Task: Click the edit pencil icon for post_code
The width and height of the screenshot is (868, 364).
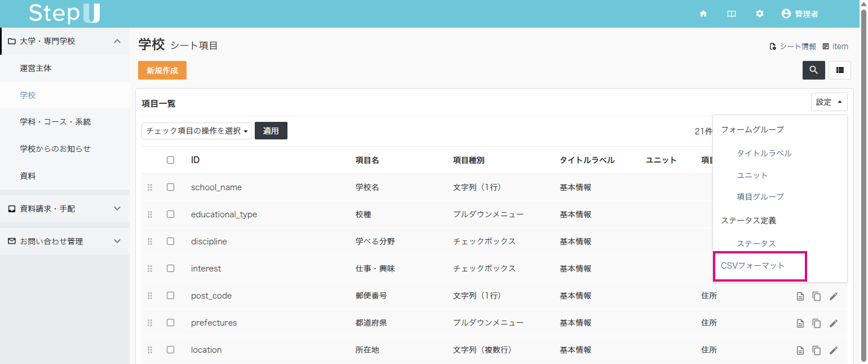Action: pos(834,295)
